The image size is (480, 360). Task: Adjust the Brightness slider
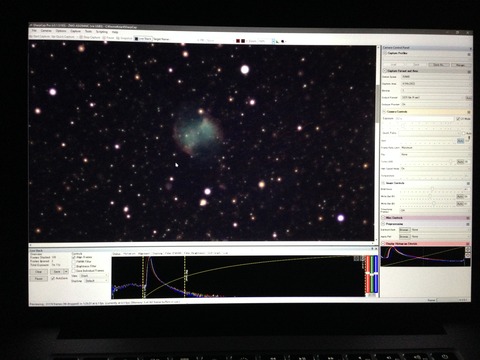[x=432, y=189]
